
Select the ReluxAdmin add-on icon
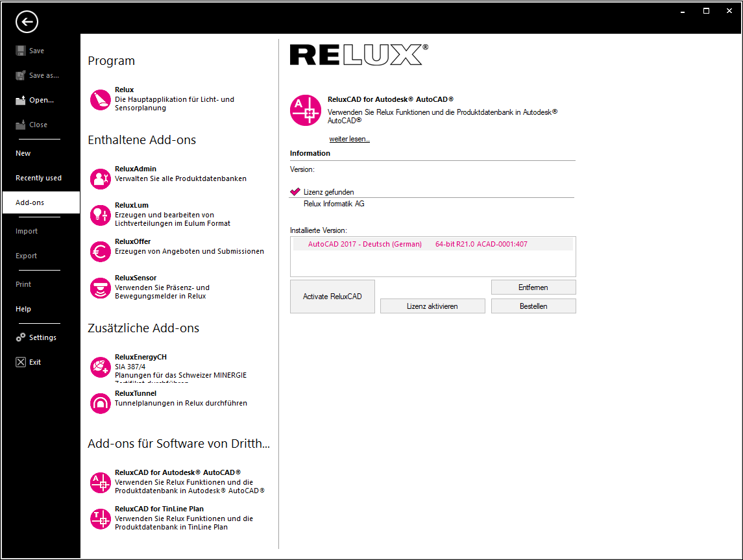[x=101, y=179]
